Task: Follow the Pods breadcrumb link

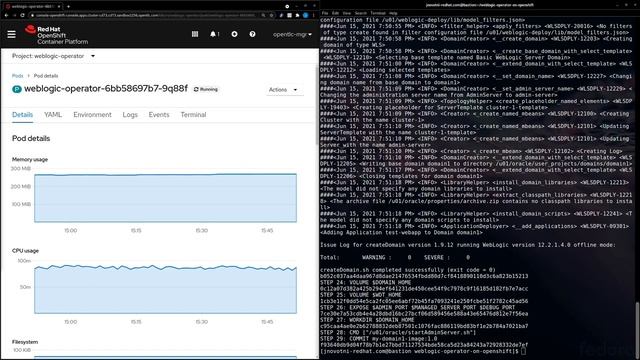Action: pos(18,76)
